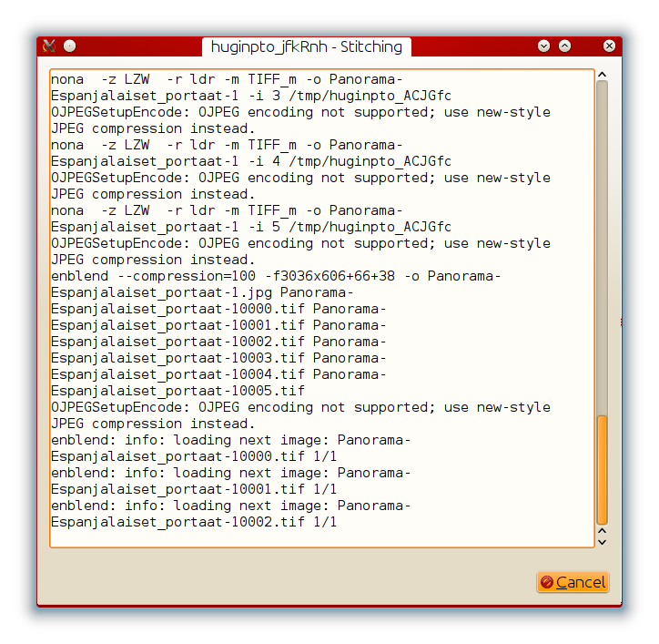Viewport: 659px width, 644px height.
Task: Open the window menu icon in the title bar
Action: click(x=49, y=46)
